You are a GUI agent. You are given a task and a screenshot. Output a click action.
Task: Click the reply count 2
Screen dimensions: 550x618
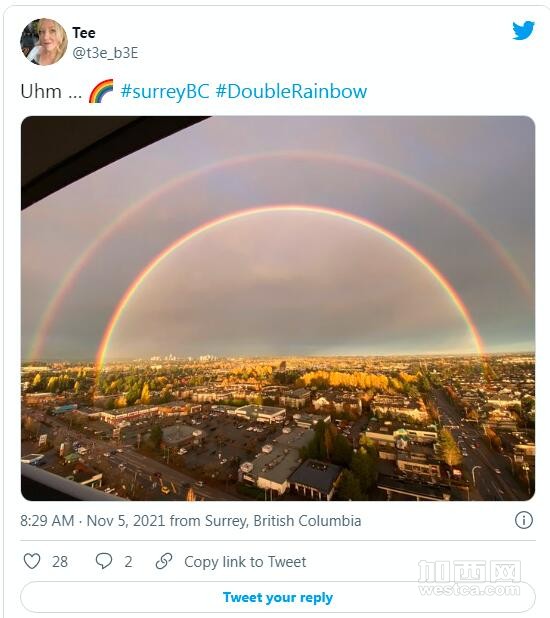tap(128, 562)
